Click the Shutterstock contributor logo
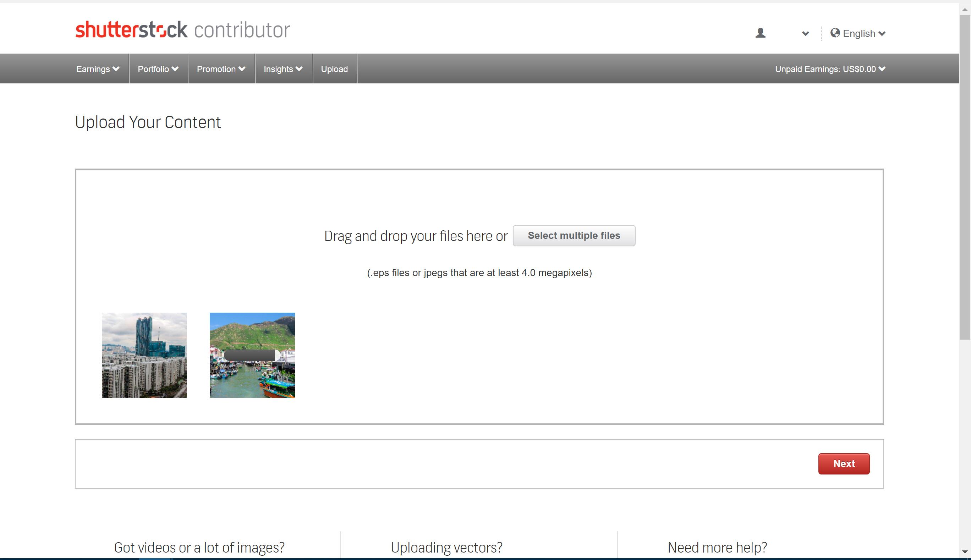This screenshot has height=560, width=971. point(183,30)
